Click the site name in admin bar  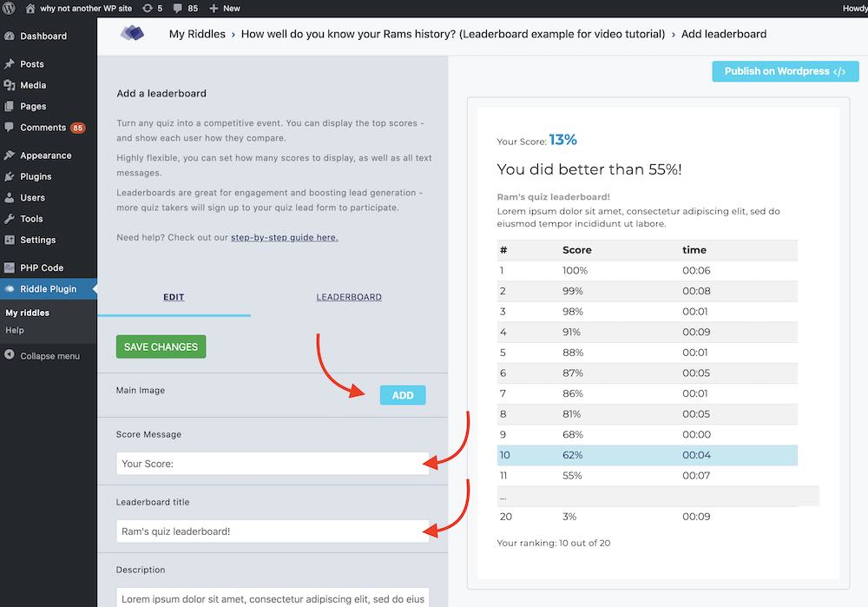coord(86,9)
